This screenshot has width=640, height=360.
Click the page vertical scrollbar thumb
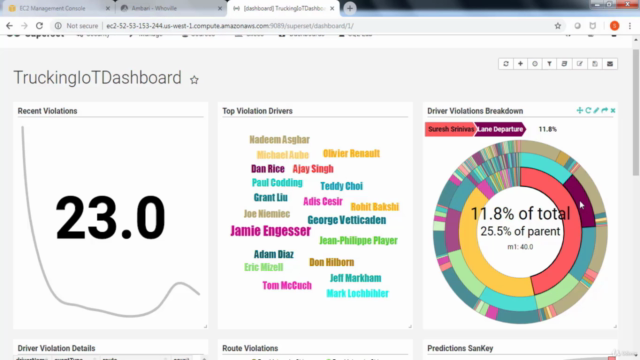(636, 112)
